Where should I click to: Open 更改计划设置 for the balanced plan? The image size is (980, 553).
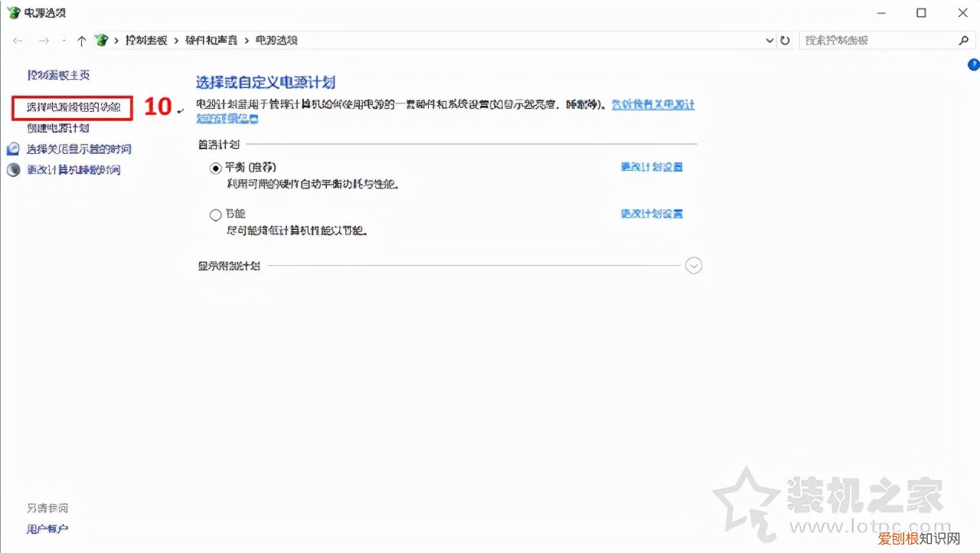point(652,167)
